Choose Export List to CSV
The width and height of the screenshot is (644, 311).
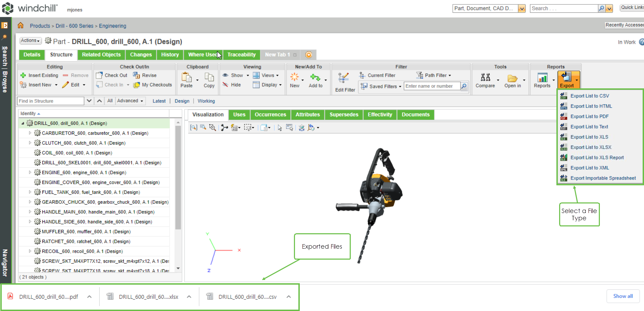(590, 96)
